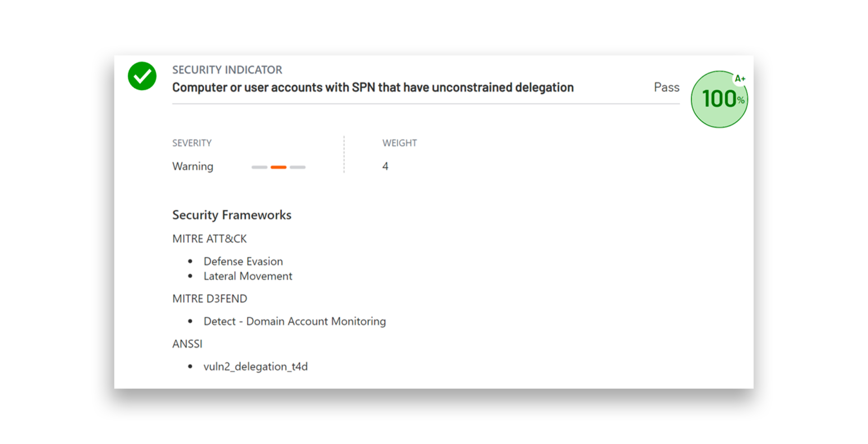This screenshot has height=444, width=868.
Task: Click the weight value of 4
Action: [385, 166]
